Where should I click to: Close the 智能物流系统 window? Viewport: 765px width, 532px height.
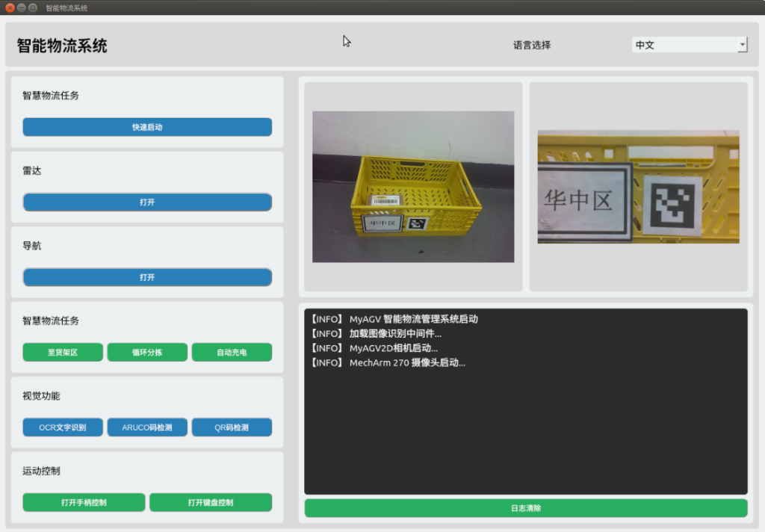(10, 7)
